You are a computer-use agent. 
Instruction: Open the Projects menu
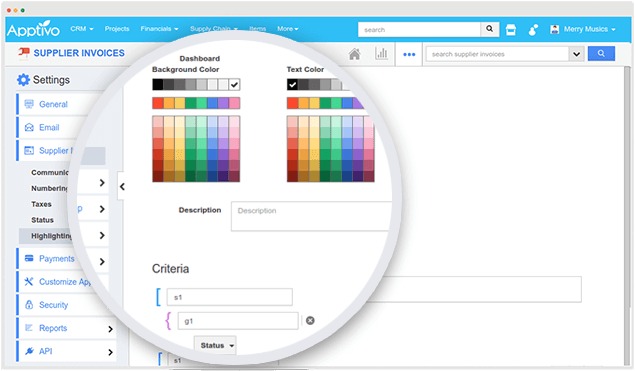117,29
